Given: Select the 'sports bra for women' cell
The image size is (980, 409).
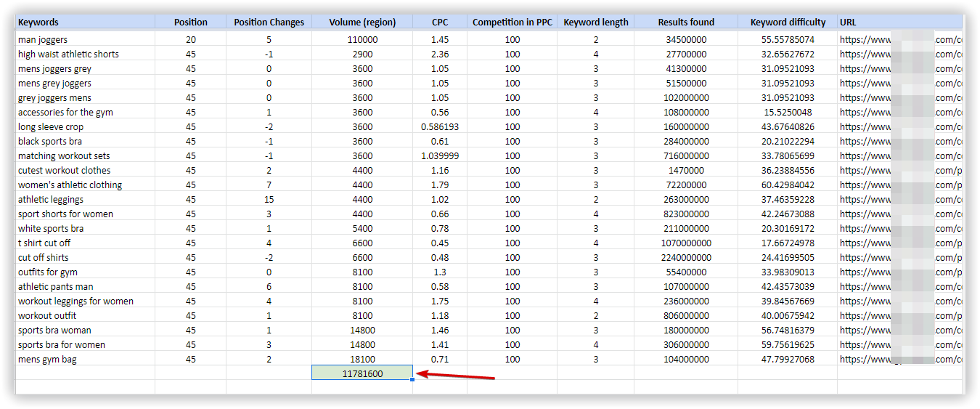Looking at the screenshot, I should [85, 344].
